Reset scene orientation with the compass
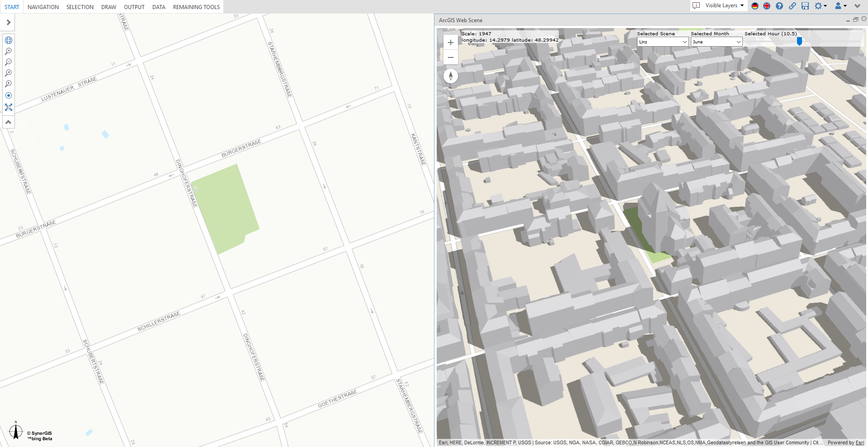 pyautogui.click(x=451, y=76)
